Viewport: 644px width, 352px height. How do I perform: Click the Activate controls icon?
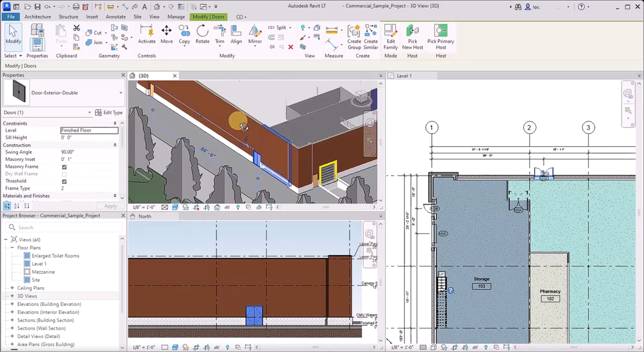(x=147, y=35)
